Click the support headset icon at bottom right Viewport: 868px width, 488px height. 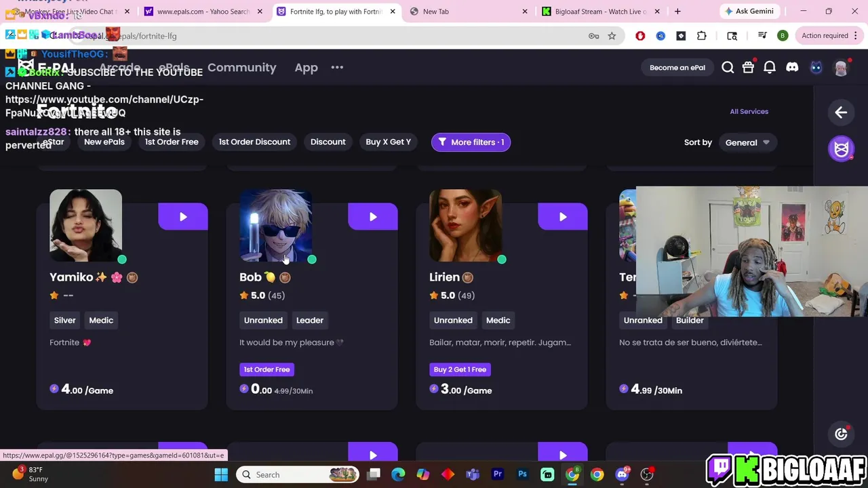(841, 434)
